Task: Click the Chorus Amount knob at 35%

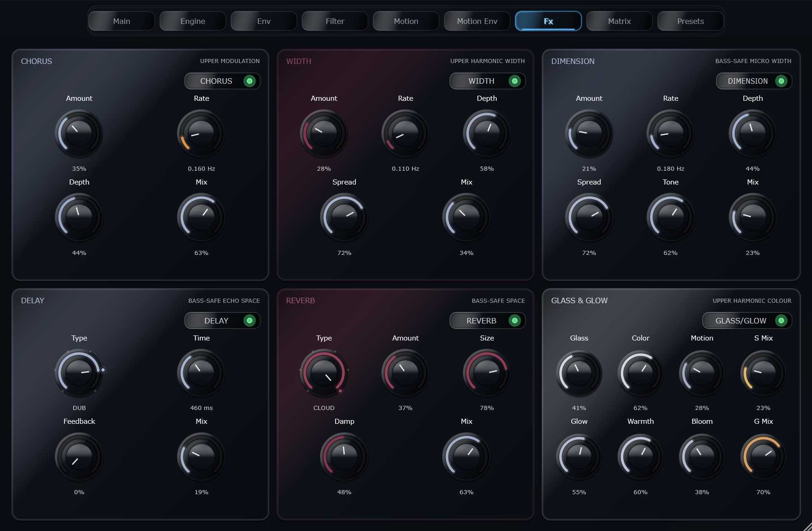Action: [x=79, y=133]
